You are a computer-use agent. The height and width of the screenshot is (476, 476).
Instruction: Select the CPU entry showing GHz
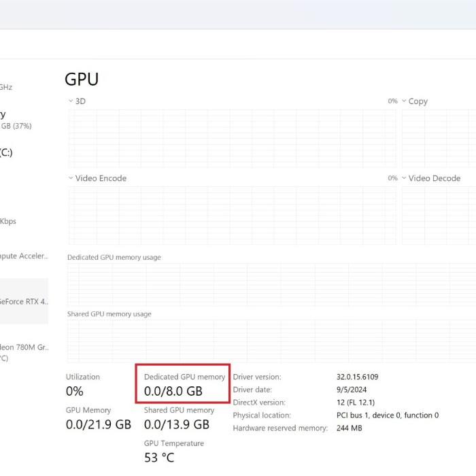coord(6,87)
